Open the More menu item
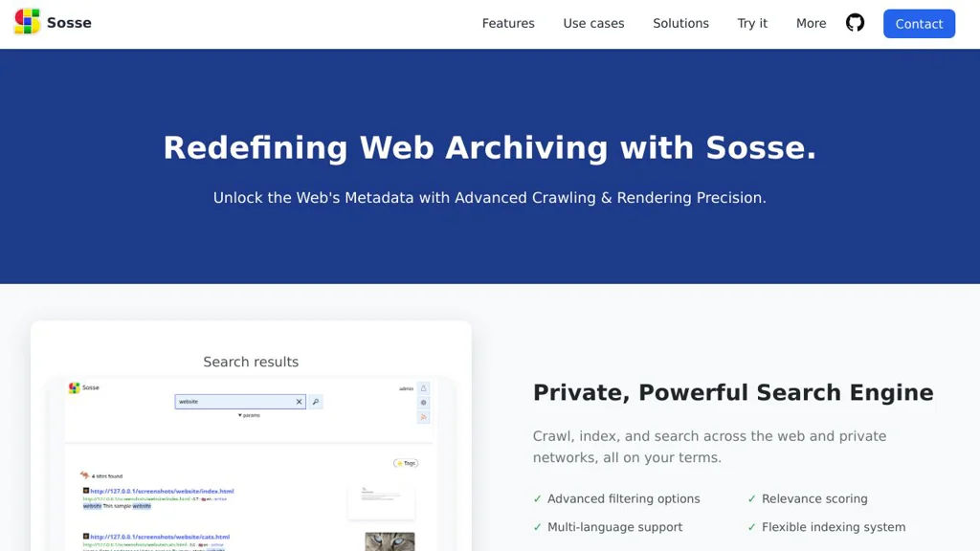Image resolution: width=980 pixels, height=551 pixels. click(812, 23)
